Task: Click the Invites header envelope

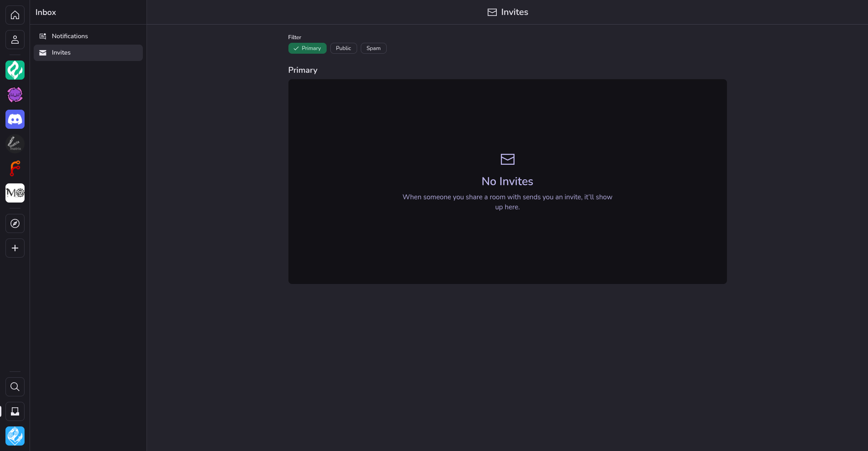Action: 492,12
